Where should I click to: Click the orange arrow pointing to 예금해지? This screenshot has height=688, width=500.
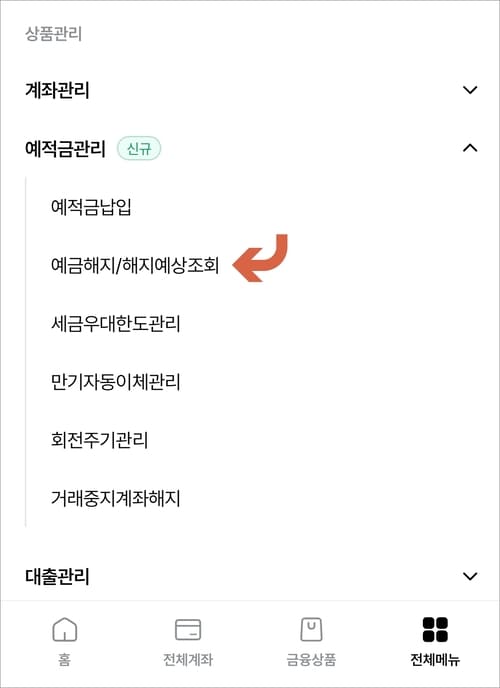[x=260, y=258]
